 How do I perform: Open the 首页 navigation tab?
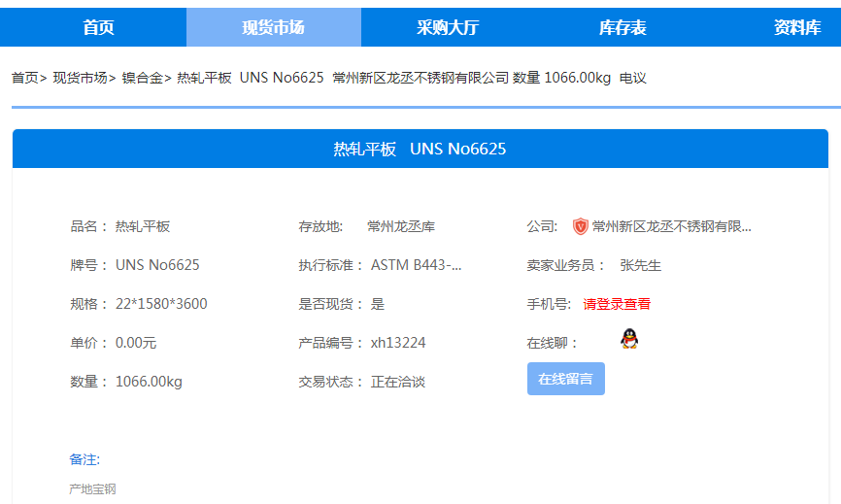(98, 27)
